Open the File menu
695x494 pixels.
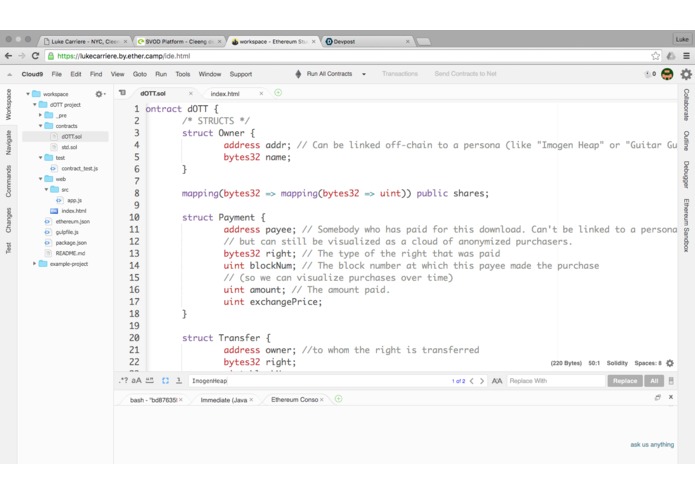(57, 74)
